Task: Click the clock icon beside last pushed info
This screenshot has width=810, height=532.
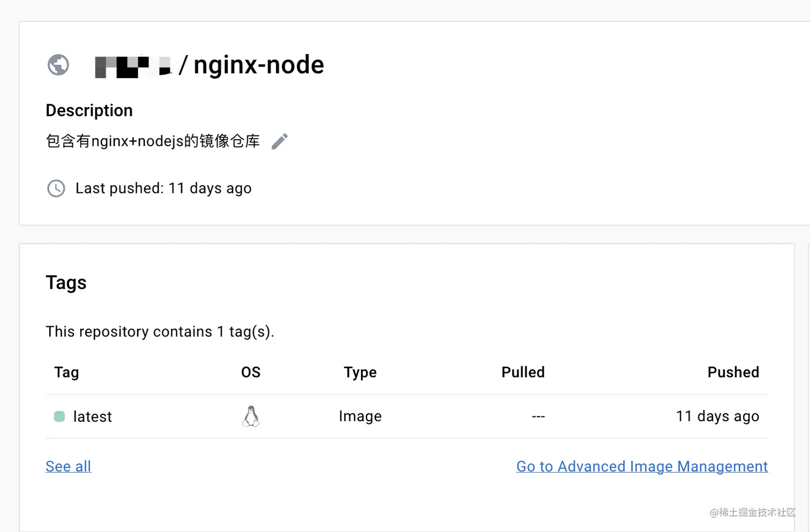Action: click(56, 189)
